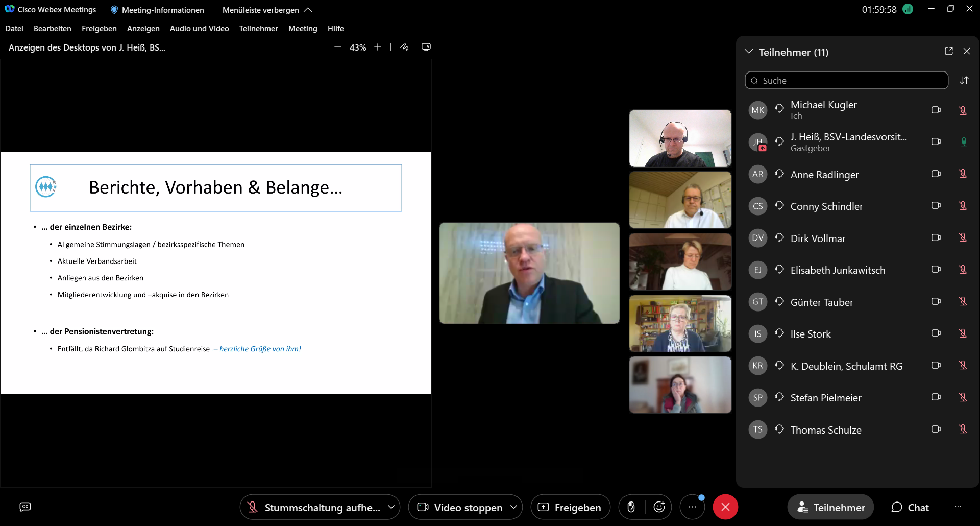
Task: Open the Chat panel
Action: point(910,507)
